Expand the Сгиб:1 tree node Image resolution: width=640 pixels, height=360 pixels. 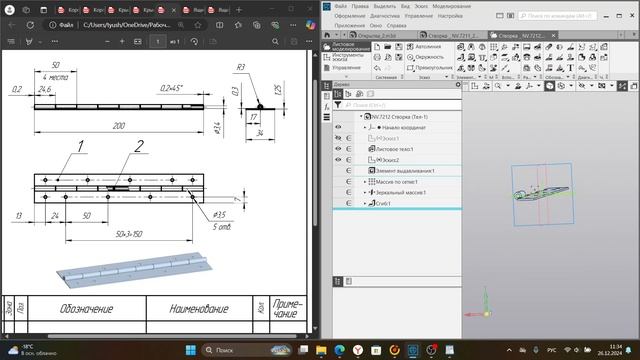coord(365,203)
